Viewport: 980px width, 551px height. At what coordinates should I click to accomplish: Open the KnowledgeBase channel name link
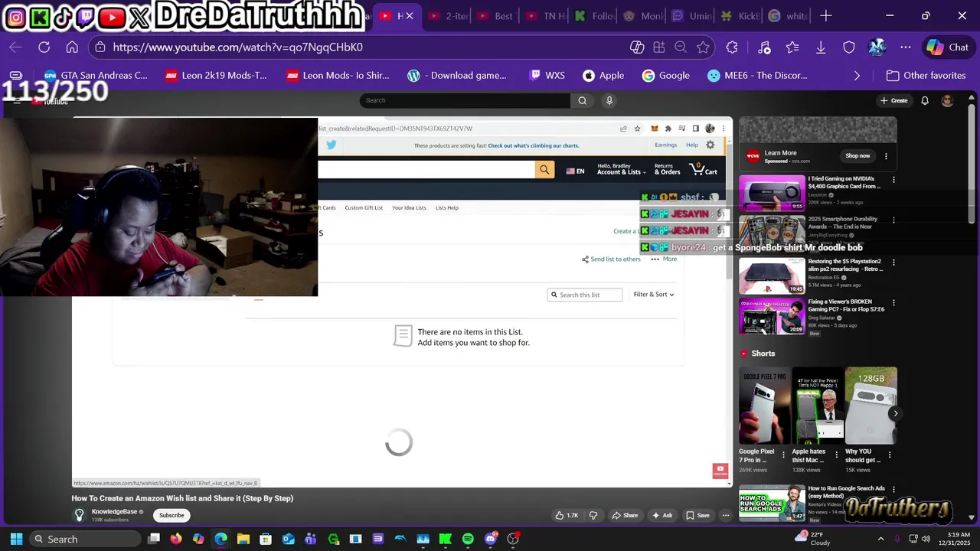114,511
